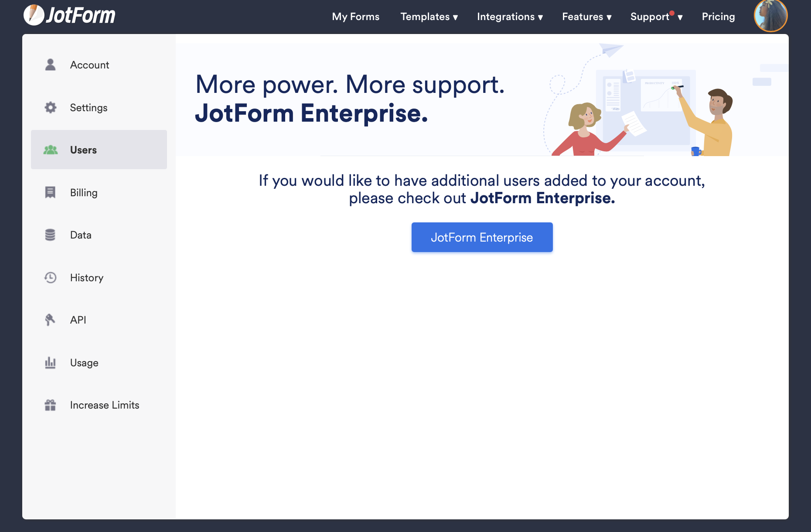Expand the Features dropdown

[586, 17]
